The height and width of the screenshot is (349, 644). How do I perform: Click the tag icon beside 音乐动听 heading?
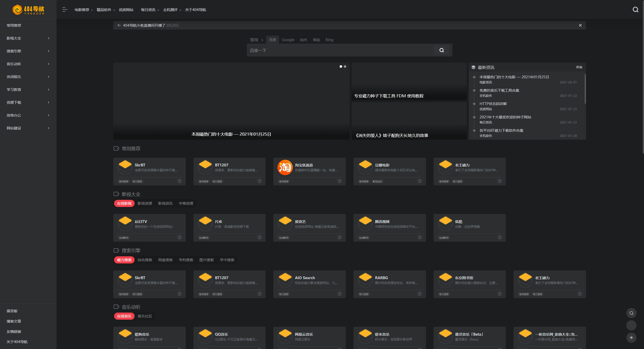pos(116,307)
